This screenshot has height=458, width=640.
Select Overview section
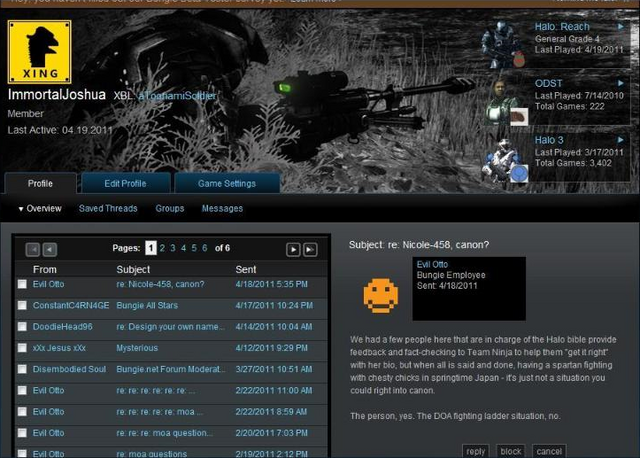(x=44, y=209)
